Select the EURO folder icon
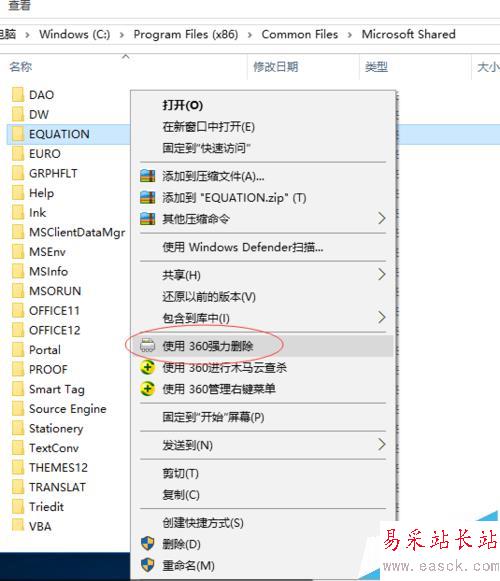 18,154
